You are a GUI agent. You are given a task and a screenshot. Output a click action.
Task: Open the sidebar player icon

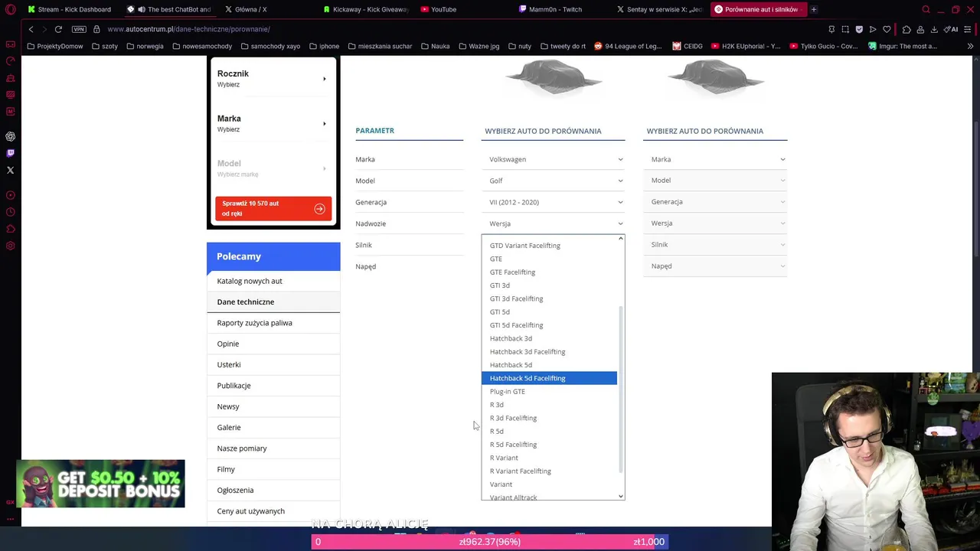point(10,195)
